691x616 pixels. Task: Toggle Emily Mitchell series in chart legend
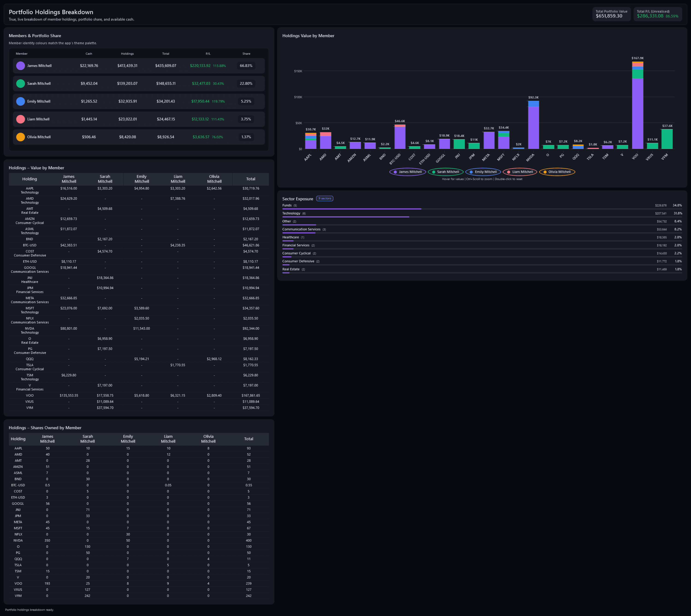tap(483, 172)
